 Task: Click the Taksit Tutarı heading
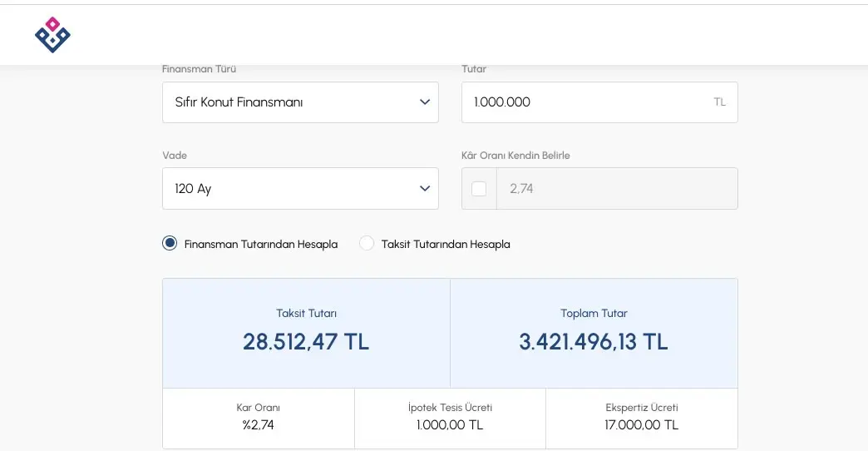(306, 314)
